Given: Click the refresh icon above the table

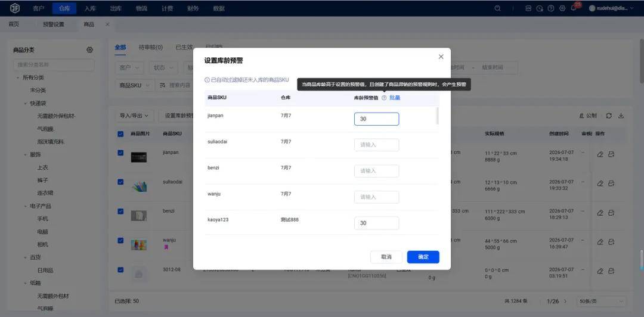Looking at the screenshot, I should (x=609, y=116).
